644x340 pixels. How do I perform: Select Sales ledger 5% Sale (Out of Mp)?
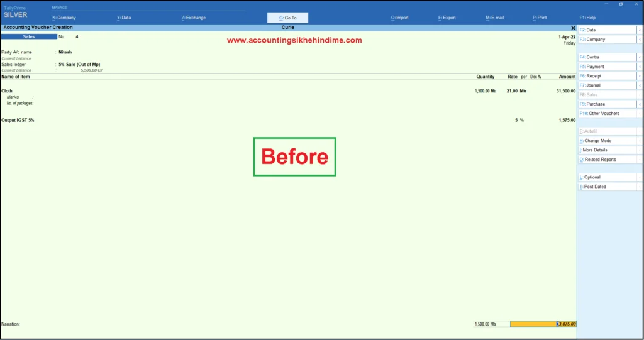click(79, 65)
